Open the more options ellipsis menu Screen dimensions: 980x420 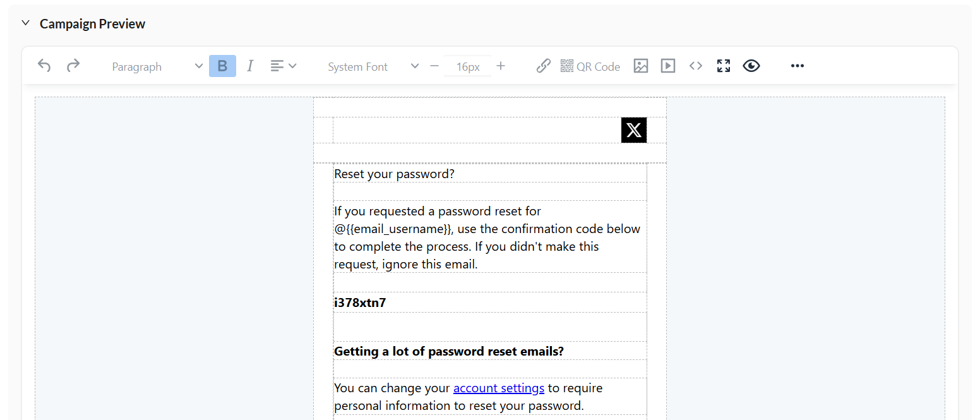tap(798, 66)
